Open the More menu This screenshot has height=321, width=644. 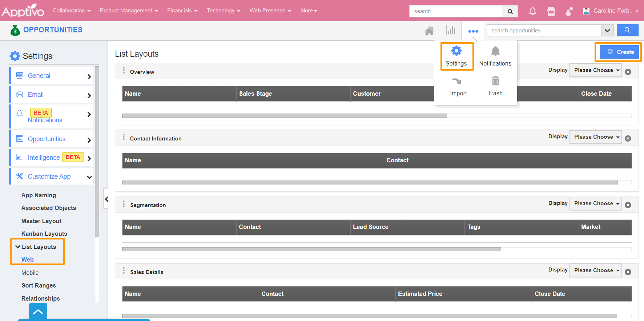pos(309,11)
